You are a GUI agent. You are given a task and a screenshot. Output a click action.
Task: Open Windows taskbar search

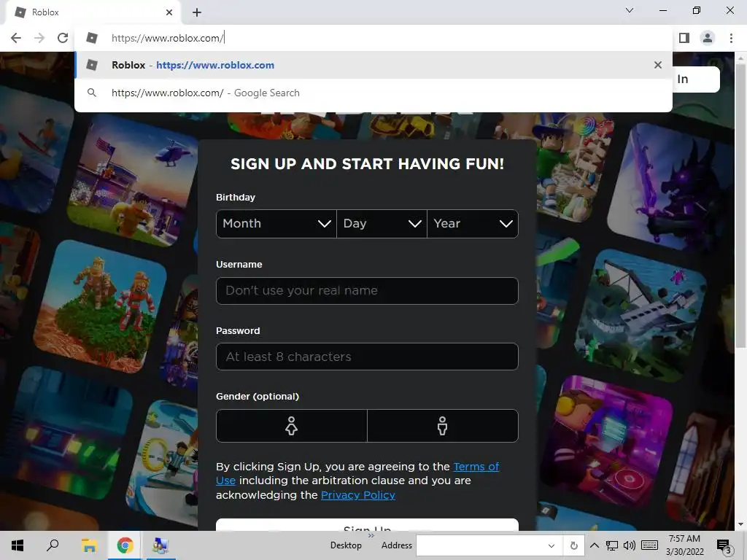53,545
